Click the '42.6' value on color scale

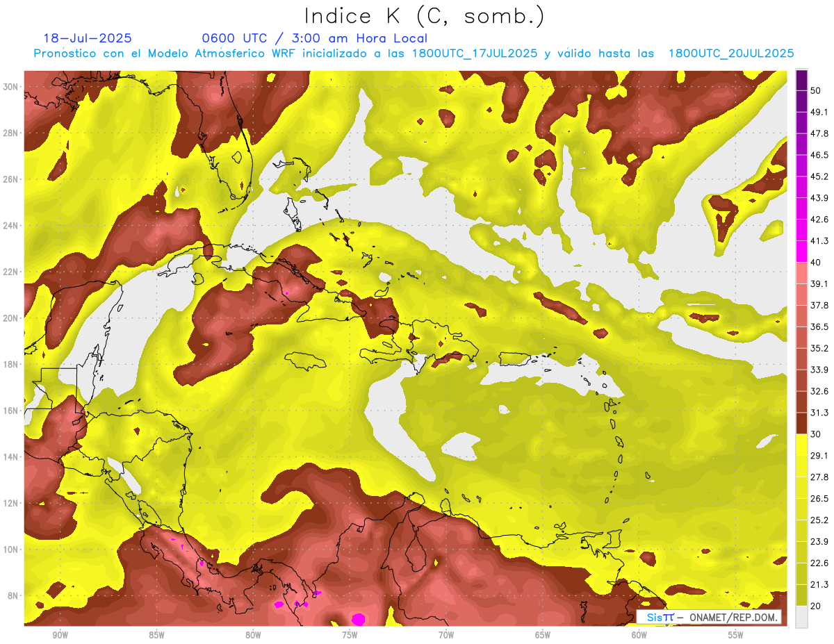point(819,220)
